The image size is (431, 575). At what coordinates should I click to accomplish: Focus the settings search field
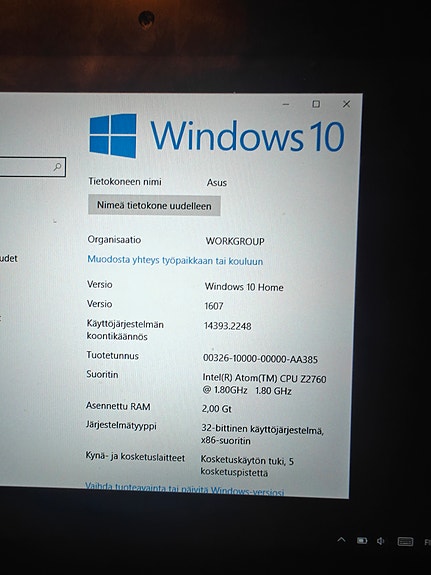[x=32, y=167]
